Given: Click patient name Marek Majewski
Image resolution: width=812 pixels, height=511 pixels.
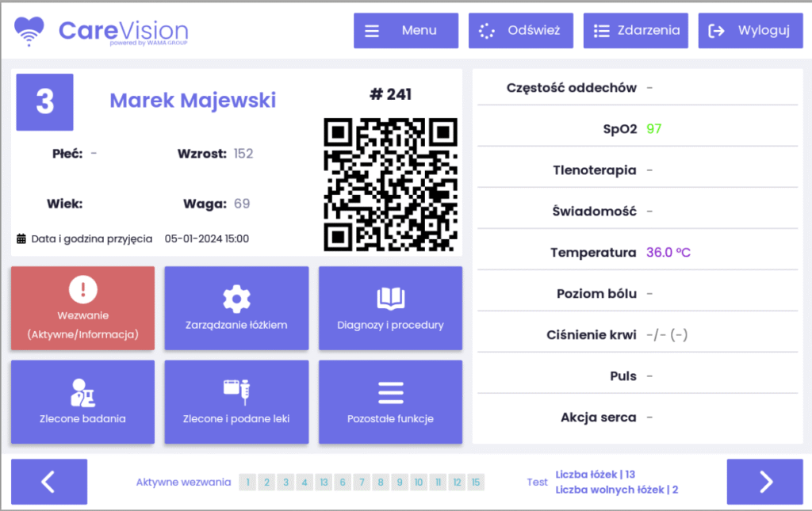Looking at the screenshot, I should tap(193, 101).
